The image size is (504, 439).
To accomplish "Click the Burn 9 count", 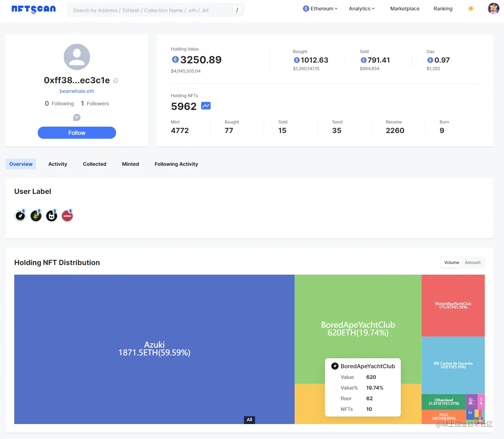I will tap(442, 131).
